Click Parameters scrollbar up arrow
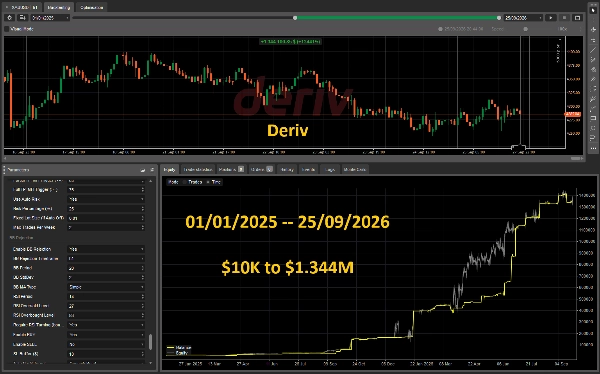 pyautogui.click(x=150, y=181)
